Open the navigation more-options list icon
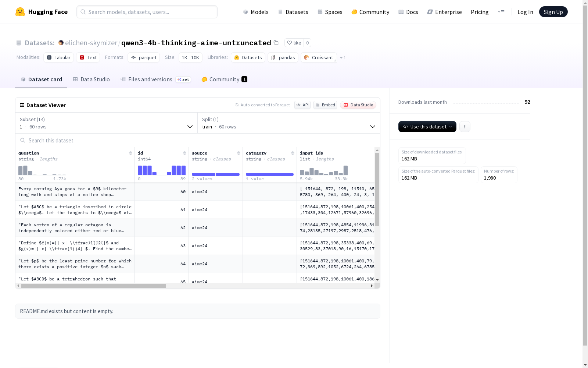 coord(501,12)
